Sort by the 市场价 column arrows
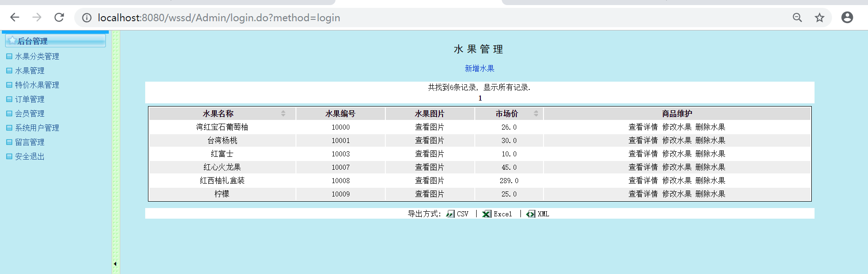 [536, 113]
